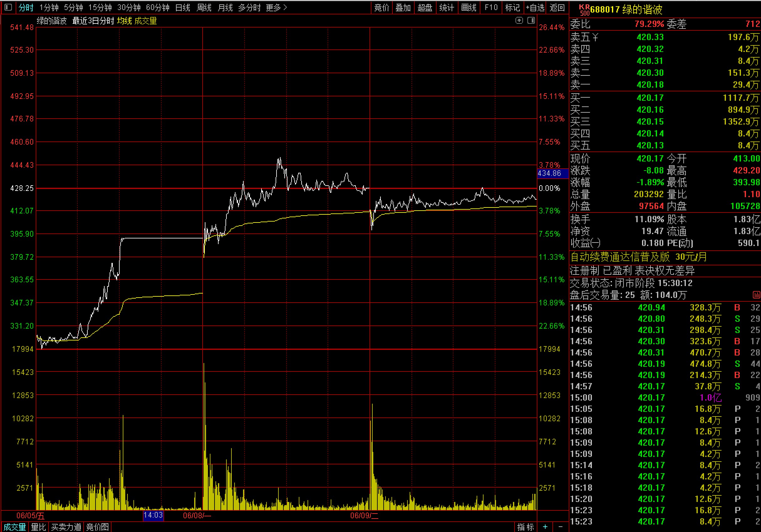The height and width of the screenshot is (532, 761).
Task: Click the 今开 value 413.00
Action: [746, 158]
